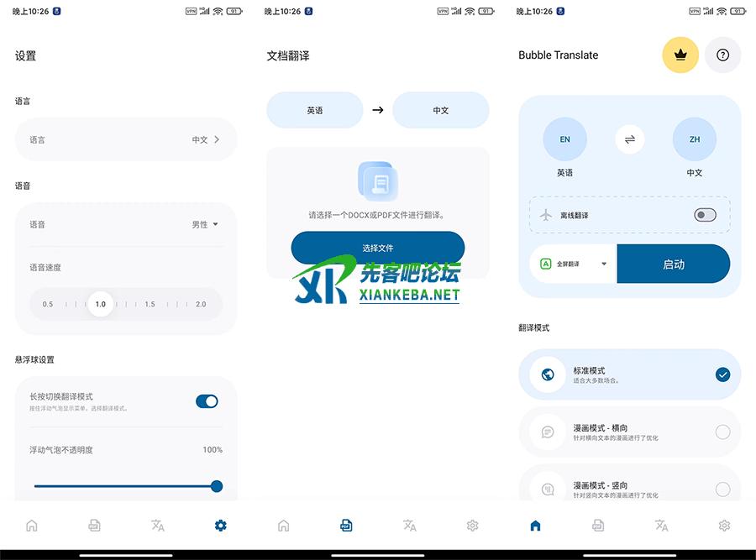The width and height of the screenshot is (756, 560).
Task: Tap the globe icon for standard mode
Action: point(548,374)
